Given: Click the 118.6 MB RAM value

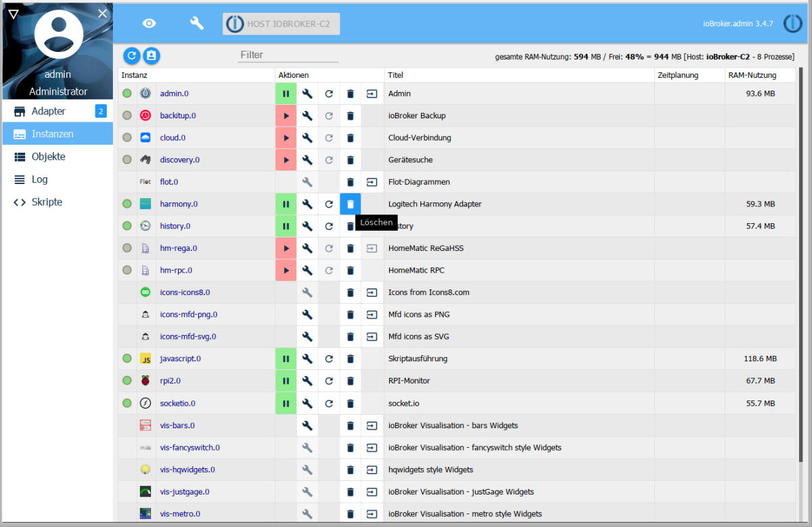Looking at the screenshot, I should coord(760,359).
